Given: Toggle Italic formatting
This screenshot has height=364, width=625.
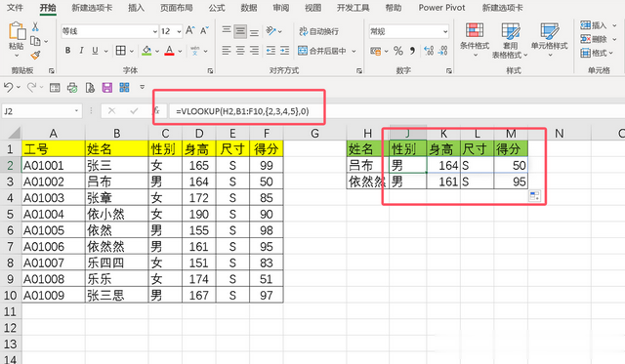Looking at the screenshot, I should [81, 51].
